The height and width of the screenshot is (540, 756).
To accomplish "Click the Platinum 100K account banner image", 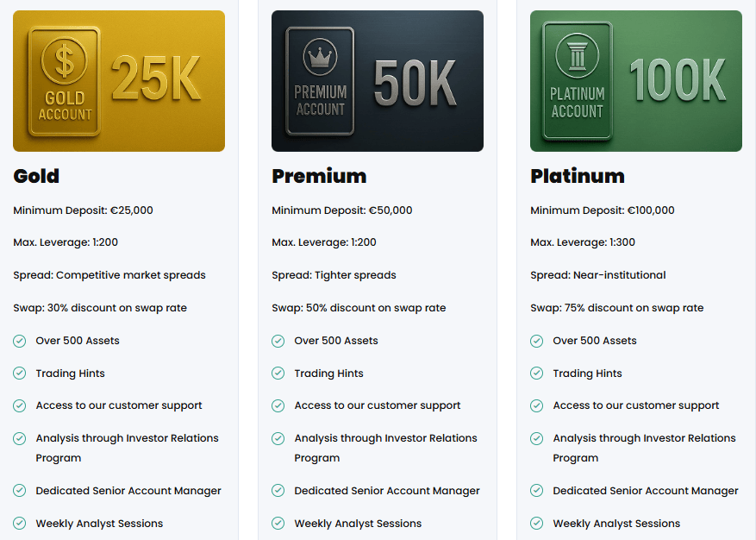I will (636, 81).
